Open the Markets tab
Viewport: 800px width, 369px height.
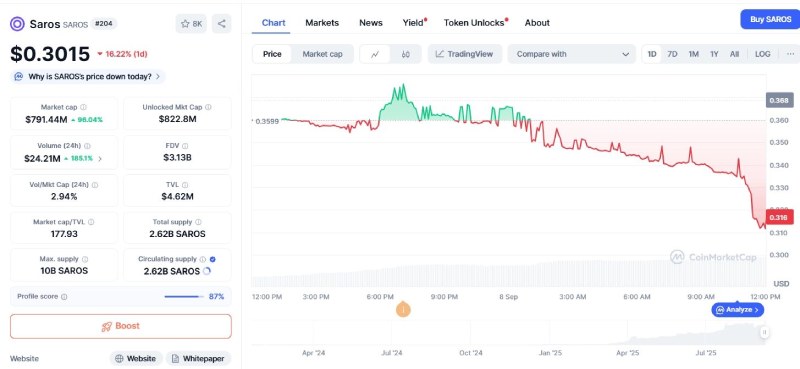coord(322,23)
